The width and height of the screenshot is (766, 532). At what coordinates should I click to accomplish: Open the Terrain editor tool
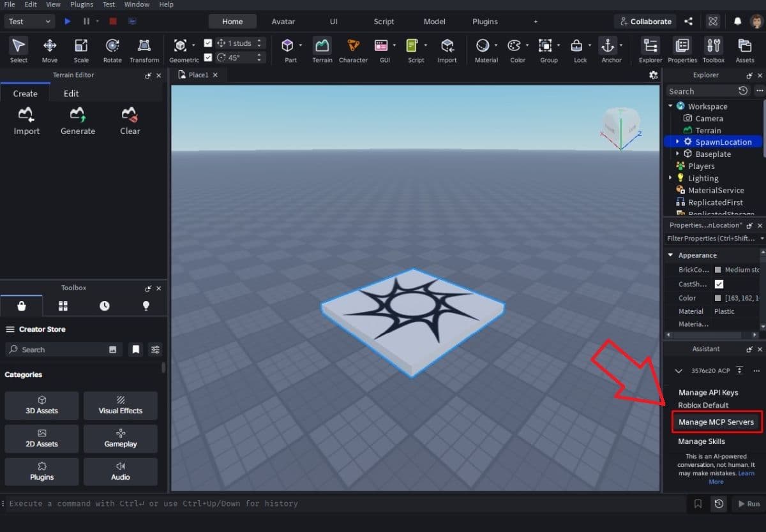[x=322, y=50]
